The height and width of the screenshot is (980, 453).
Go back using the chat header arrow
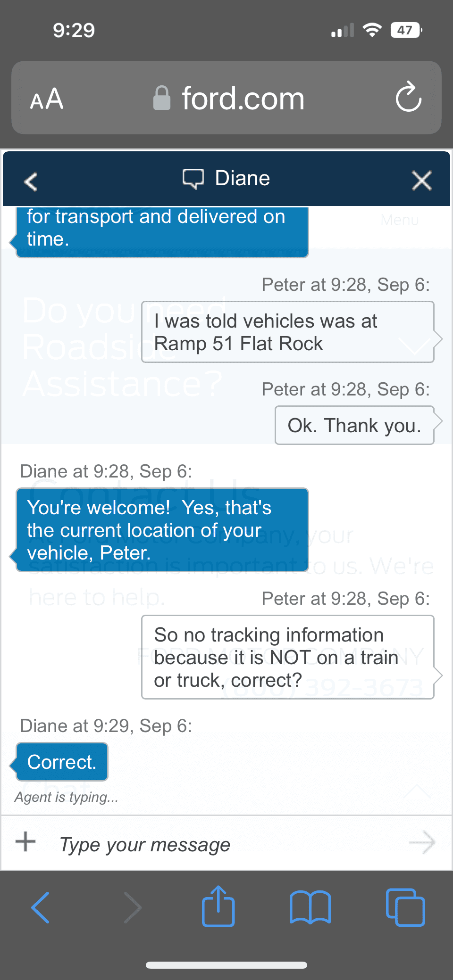(x=31, y=181)
